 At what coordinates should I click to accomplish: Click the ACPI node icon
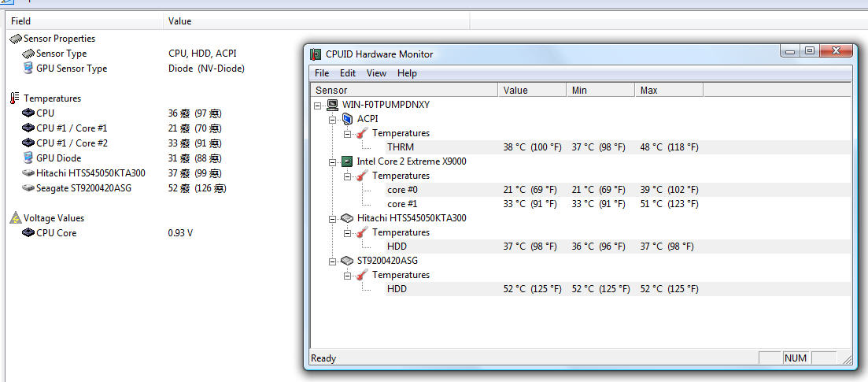pos(347,119)
